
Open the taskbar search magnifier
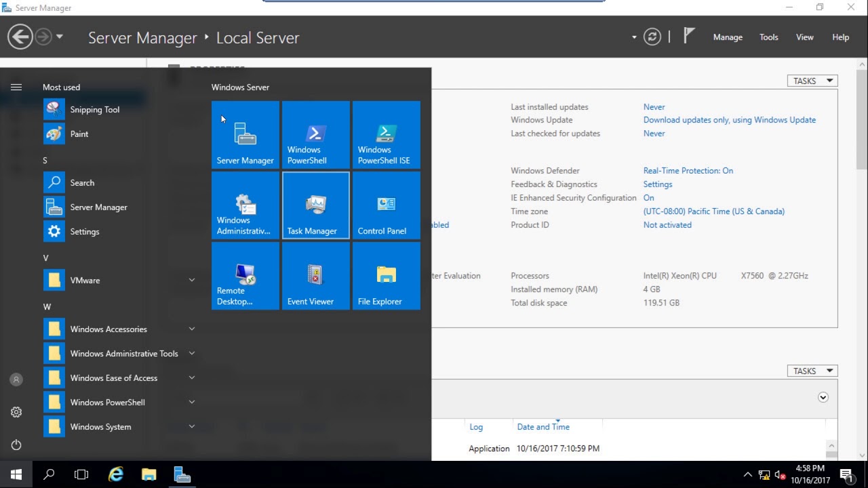click(49, 474)
